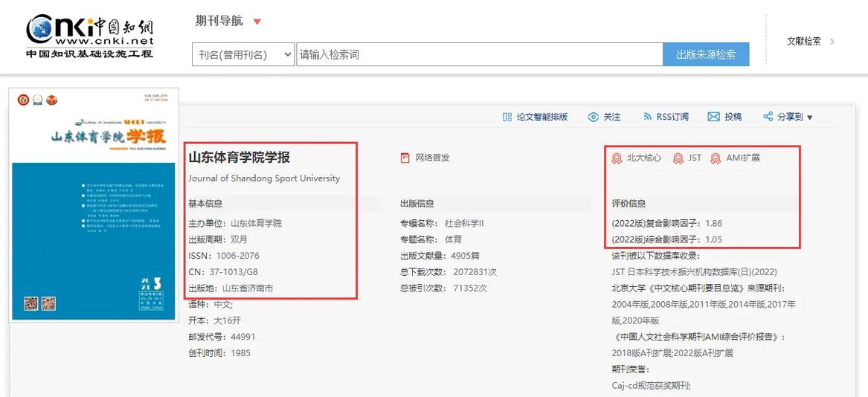Click the 出版文献量 4905篇 value

[x=465, y=256]
